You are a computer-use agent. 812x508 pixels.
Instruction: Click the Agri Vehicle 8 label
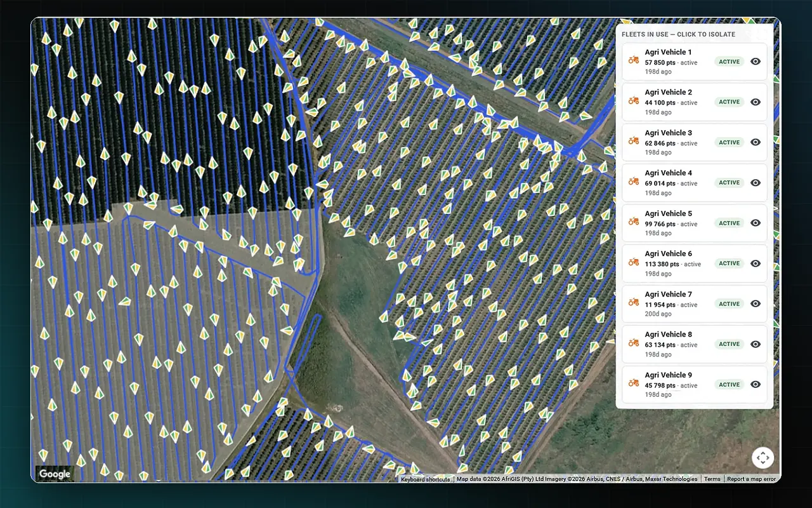(669, 334)
